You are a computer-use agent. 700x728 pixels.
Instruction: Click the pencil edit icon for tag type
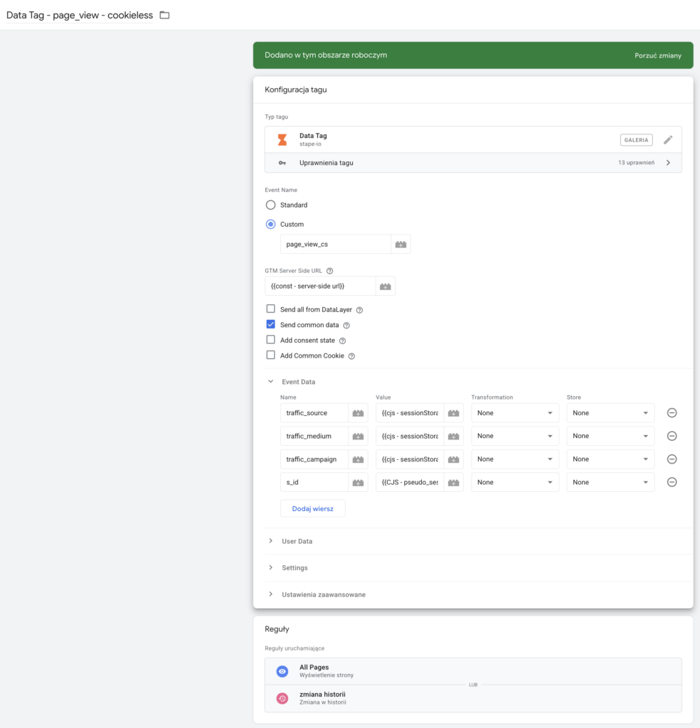(x=667, y=140)
